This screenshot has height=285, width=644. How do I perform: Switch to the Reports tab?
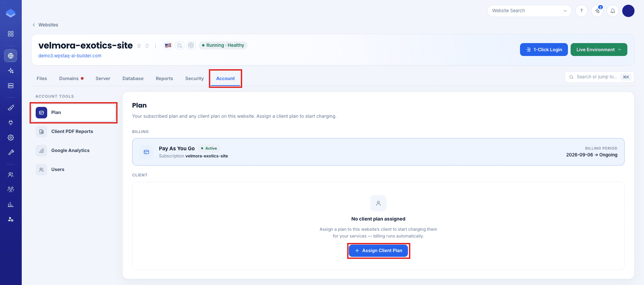[164, 78]
